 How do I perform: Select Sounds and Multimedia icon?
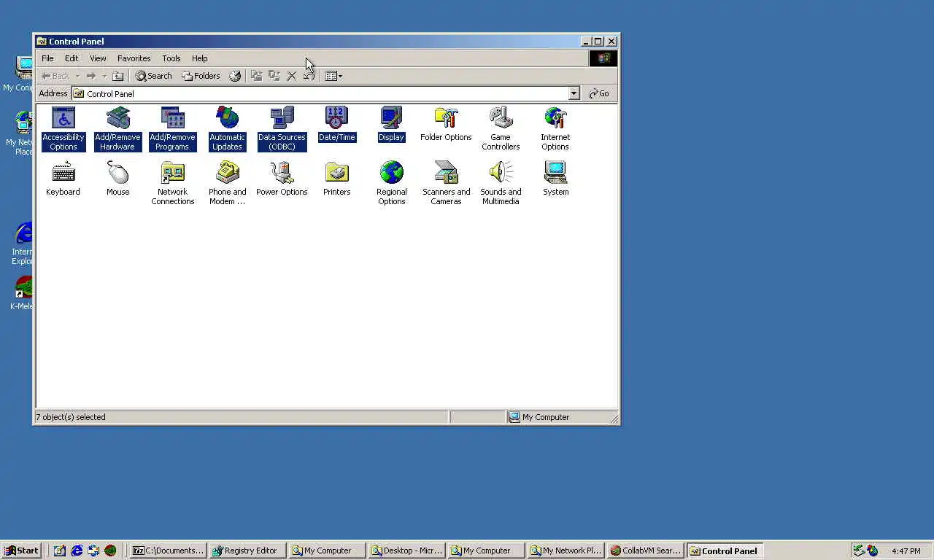pyautogui.click(x=501, y=184)
